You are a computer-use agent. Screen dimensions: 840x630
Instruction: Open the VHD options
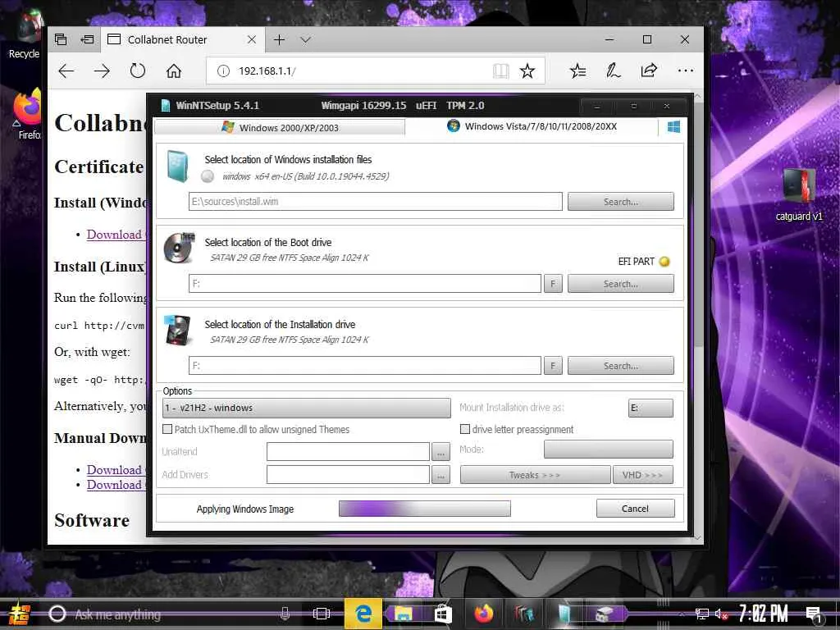(x=643, y=475)
